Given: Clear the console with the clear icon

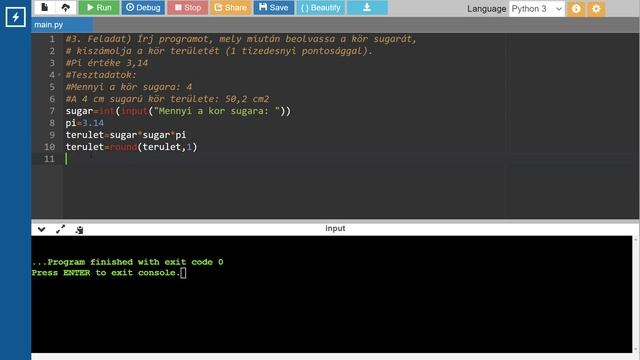Looking at the screenshot, I should 79,230.
